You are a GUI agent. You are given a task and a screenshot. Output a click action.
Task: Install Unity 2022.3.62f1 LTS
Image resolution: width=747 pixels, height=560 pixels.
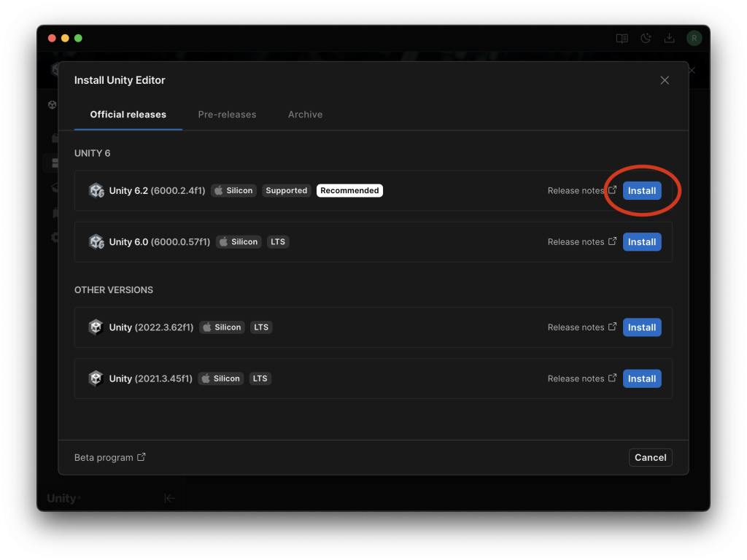click(x=642, y=327)
